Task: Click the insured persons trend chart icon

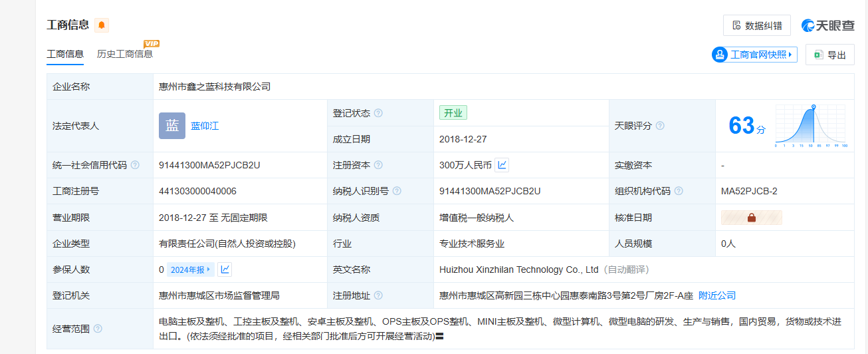Action: tap(225, 269)
